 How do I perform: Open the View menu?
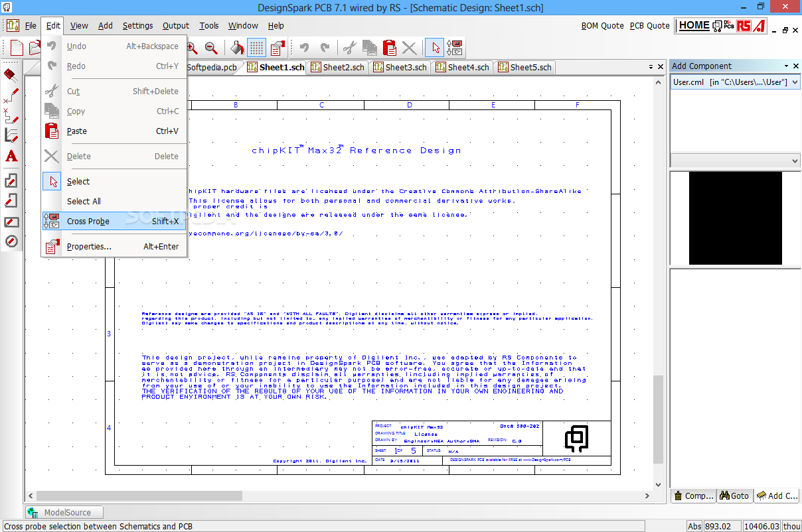[x=79, y=26]
